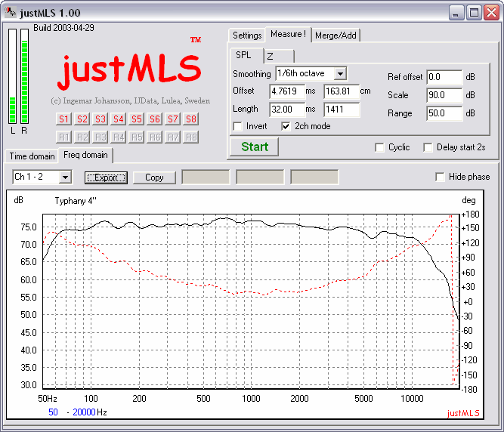Click the first empty grey button after Copy

coord(206,177)
